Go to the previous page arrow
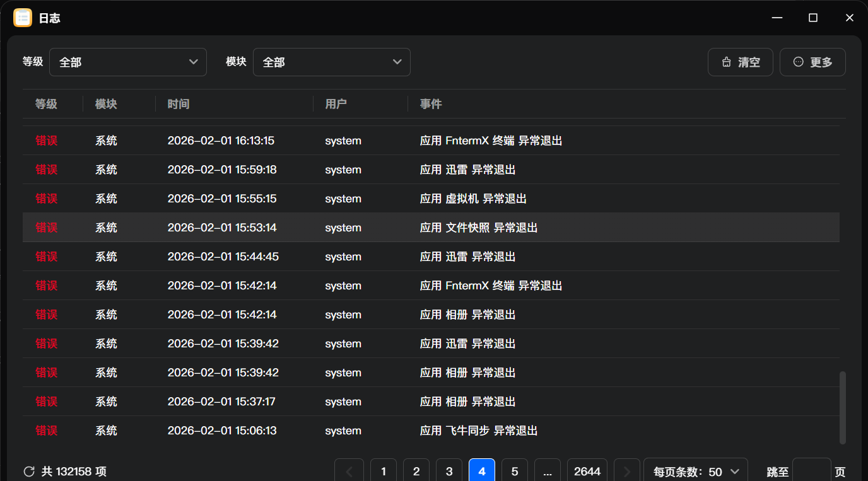This screenshot has height=481, width=868. click(x=350, y=472)
